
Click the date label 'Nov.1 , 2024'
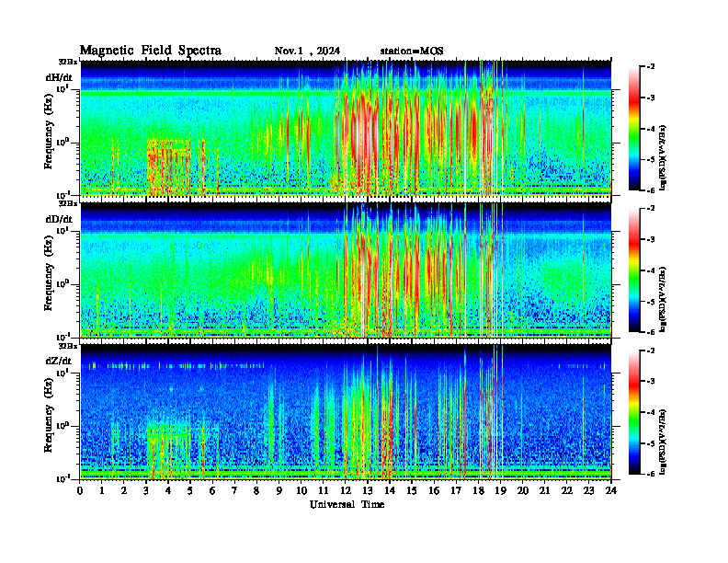pyautogui.click(x=307, y=52)
